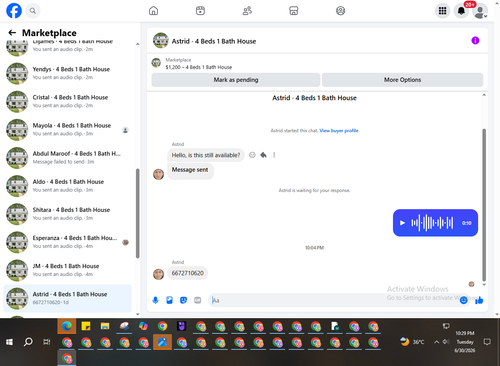Record a voice clip microphone icon

click(x=155, y=300)
